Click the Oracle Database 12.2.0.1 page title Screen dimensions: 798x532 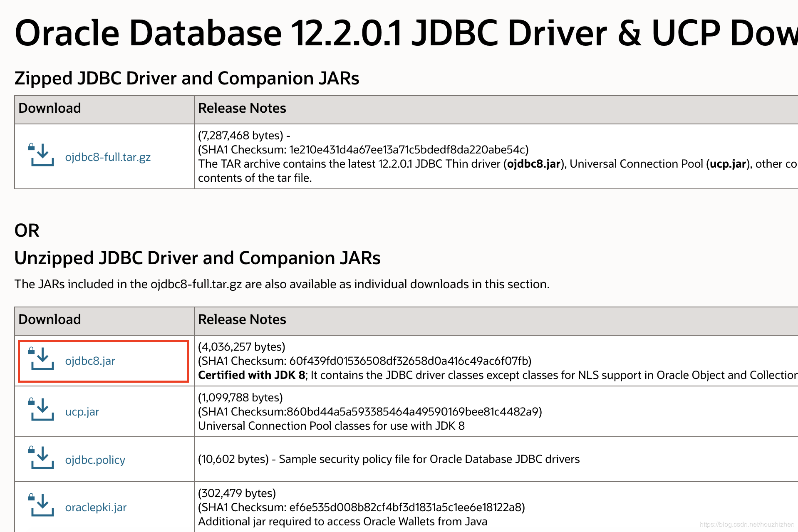point(406,33)
